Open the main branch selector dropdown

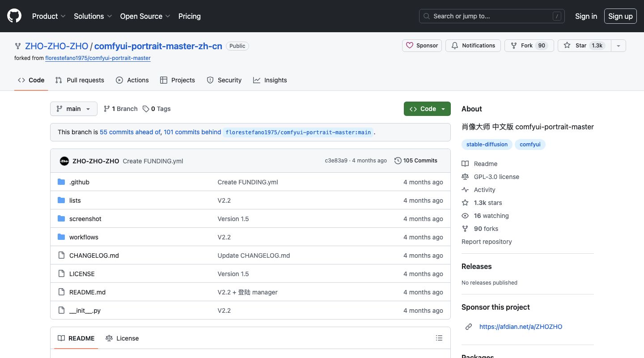(x=74, y=109)
